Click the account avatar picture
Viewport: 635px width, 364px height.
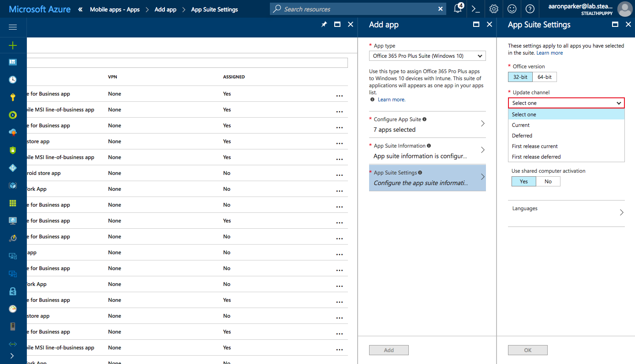624,9
